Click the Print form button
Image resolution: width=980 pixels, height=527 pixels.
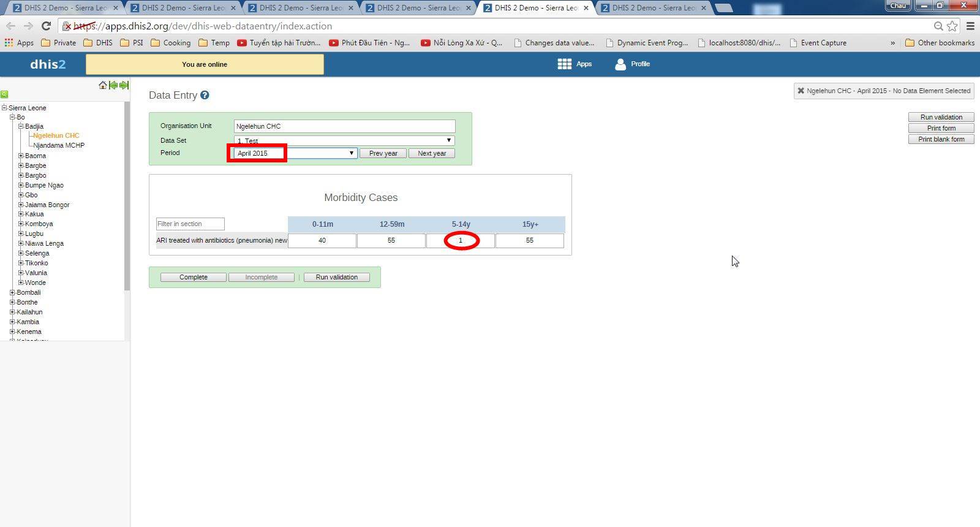point(941,128)
